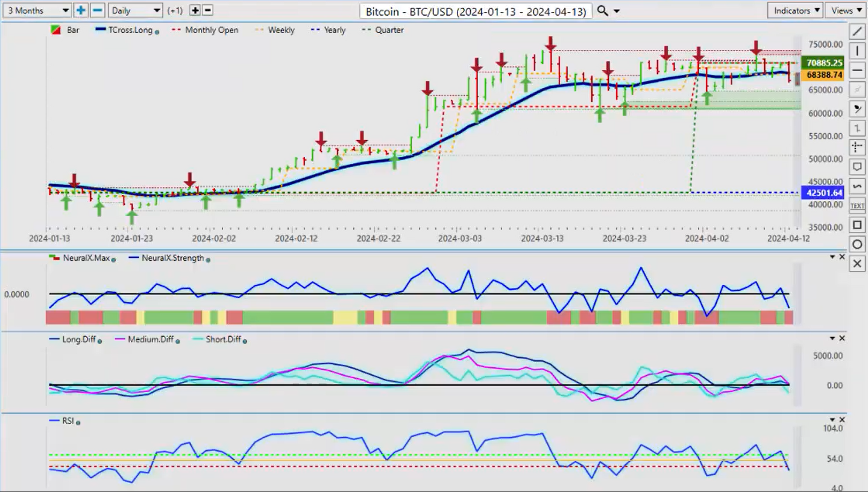This screenshot has height=492, width=868.
Task: Click the 2024-03-13 date axis label
Action: click(542, 238)
